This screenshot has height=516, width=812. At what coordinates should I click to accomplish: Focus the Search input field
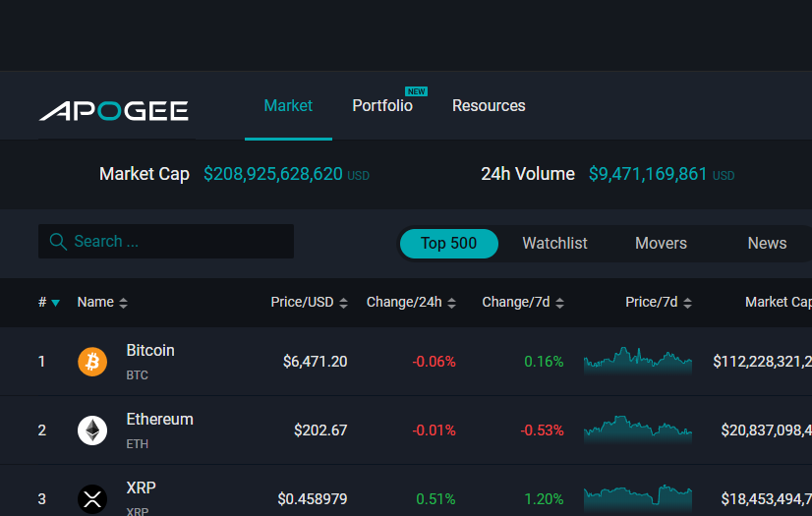166,241
